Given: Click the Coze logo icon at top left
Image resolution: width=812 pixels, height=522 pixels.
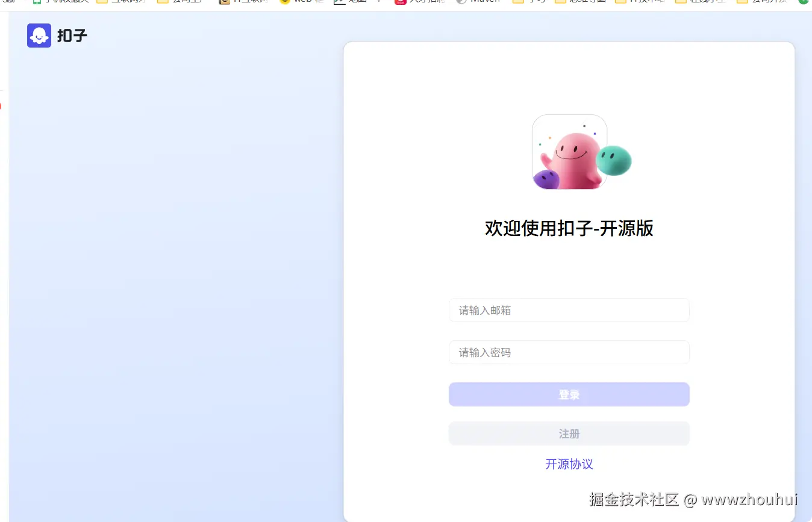Looking at the screenshot, I should click(x=39, y=36).
